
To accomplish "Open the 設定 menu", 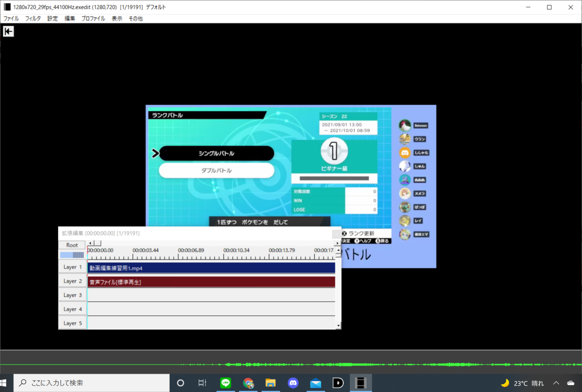I will point(52,18).
